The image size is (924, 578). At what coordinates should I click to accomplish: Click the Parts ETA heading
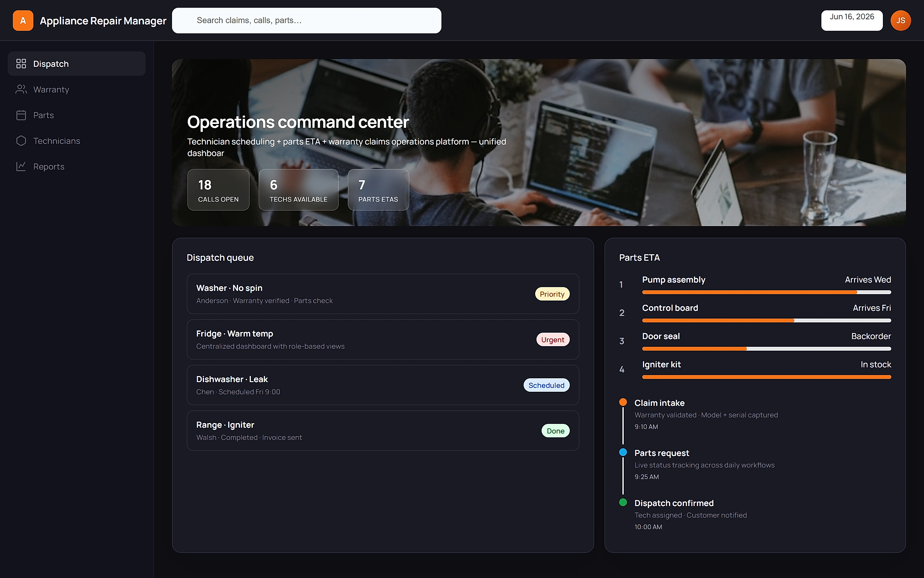coord(639,258)
